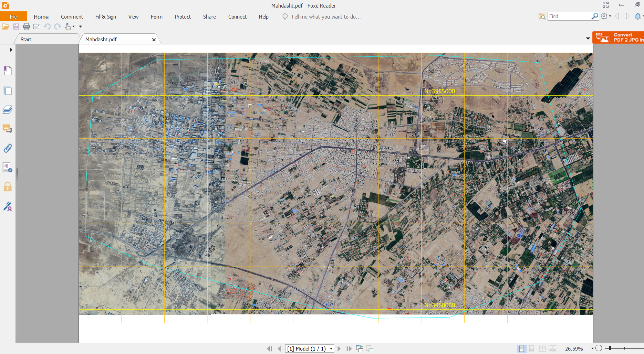Expand the zoom percentage dropdown
644x354 pixels.
coord(592,349)
